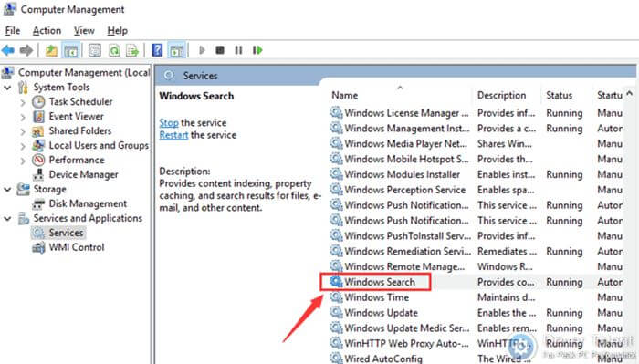Select Windows Remote Manage... service
This screenshot has height=364, width=639.
pyautogui.click(x=476, y=266)
